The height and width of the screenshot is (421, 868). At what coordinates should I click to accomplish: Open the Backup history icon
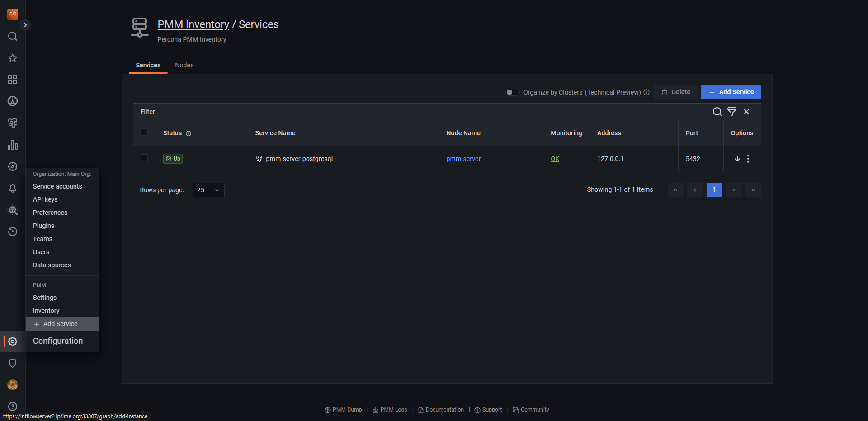tap(13, 232)
